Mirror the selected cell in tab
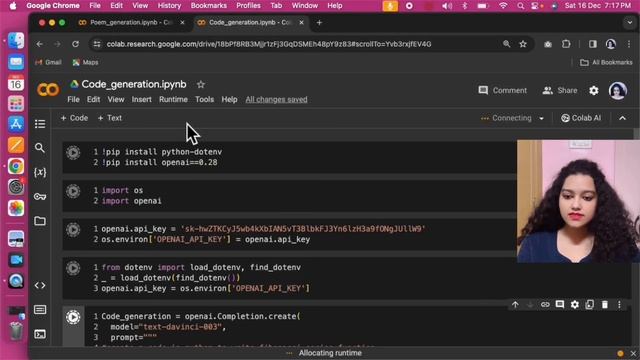This screenshot has width=640, height=360. tap(589, 304)
